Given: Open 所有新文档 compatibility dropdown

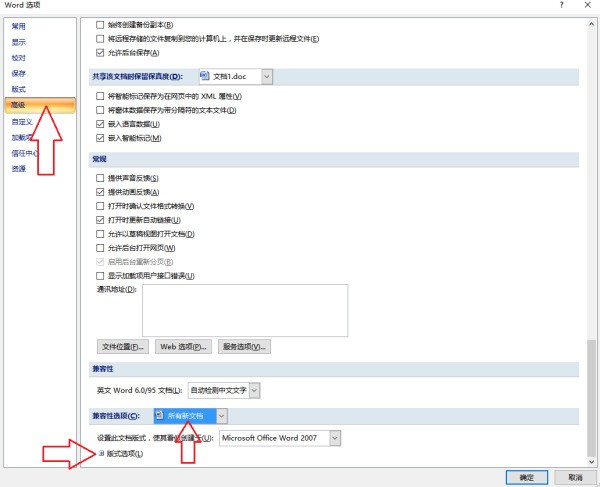Looking at the screenshot, I should pyautogui.click(x=222, y=416).
